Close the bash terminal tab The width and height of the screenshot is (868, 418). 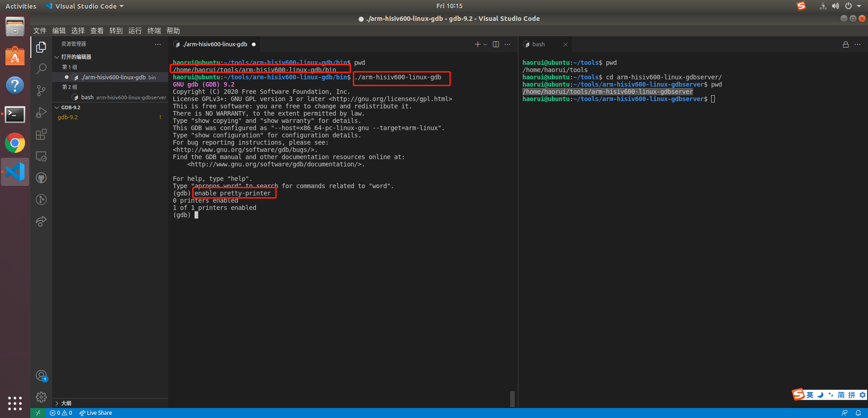pyautogui.click(x=566, y=44)
